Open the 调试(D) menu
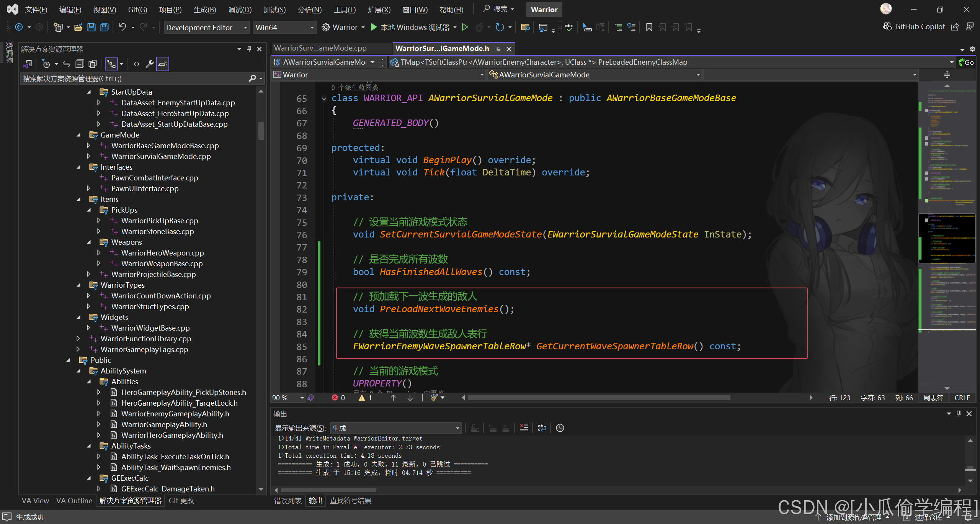980x524 pixels. (240, 10)
